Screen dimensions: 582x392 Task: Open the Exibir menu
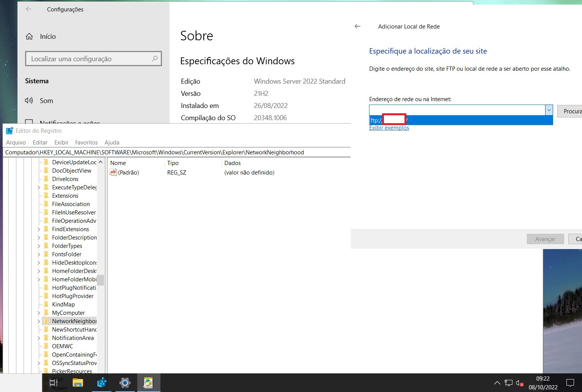click(61, 143)
